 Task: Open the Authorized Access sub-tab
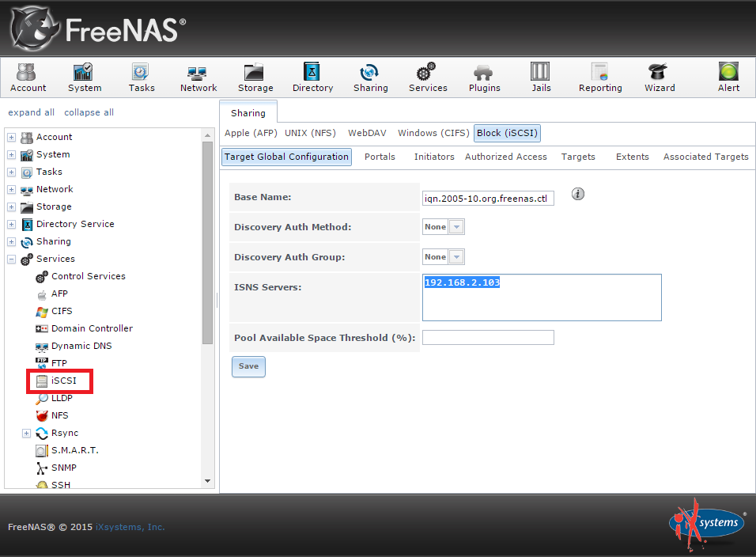(x=506, y=157)
